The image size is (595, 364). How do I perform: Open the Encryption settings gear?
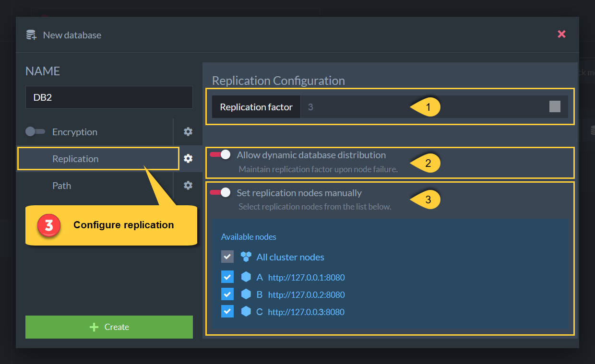pos(188,131)
